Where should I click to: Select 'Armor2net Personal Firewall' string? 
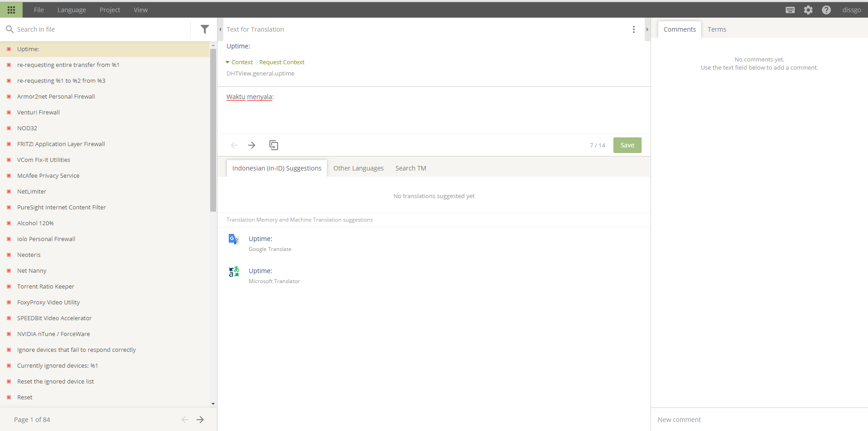click(105, 96)
